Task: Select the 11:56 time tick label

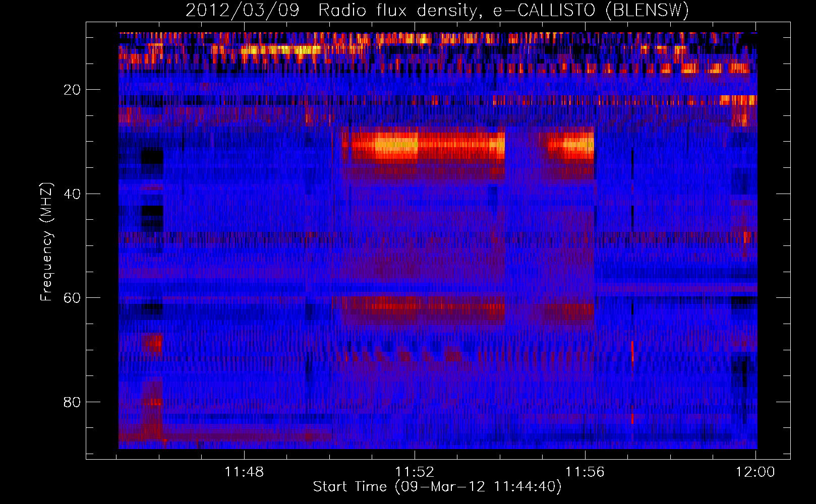Action: [x=585, y=472]
